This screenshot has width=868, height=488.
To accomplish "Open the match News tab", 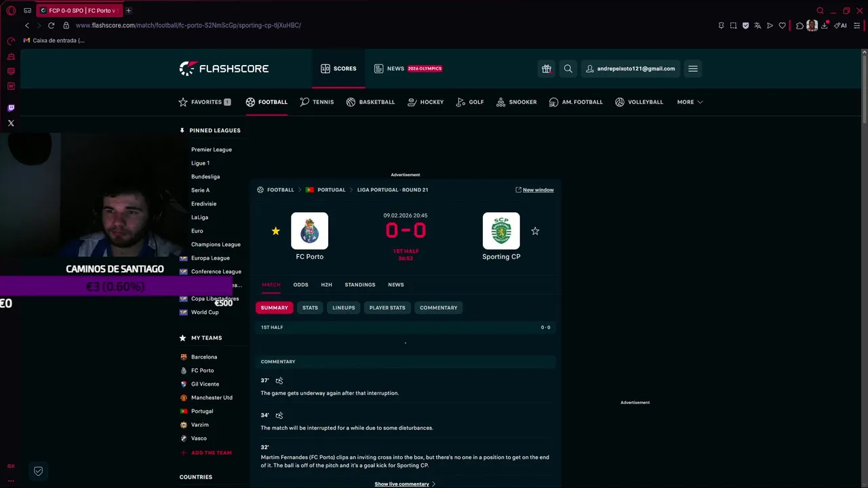I will pyautogui.click(x=395, y=285).
